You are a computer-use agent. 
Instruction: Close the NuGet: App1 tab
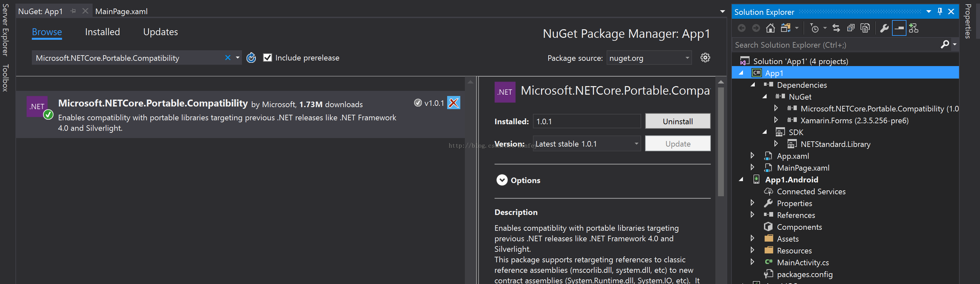[85, 11]
